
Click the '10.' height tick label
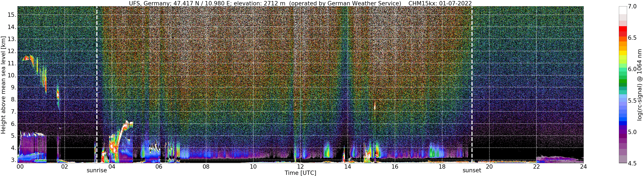(12, 75)
